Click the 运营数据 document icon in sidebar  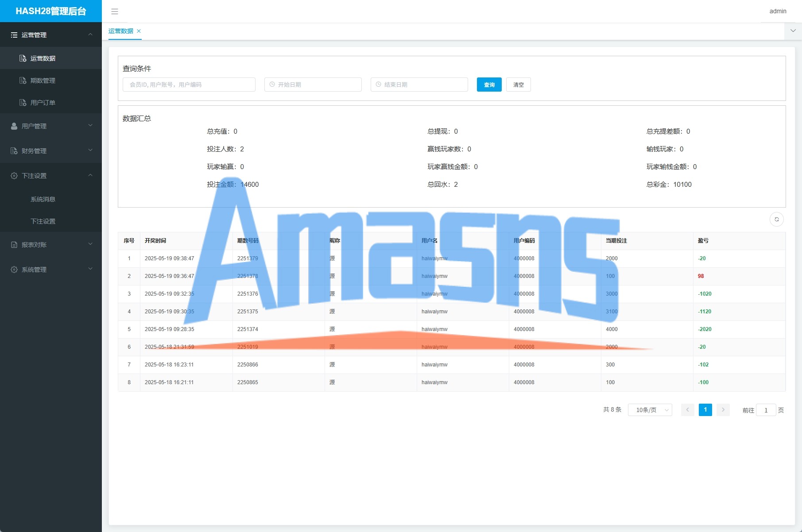coord(23,58)
